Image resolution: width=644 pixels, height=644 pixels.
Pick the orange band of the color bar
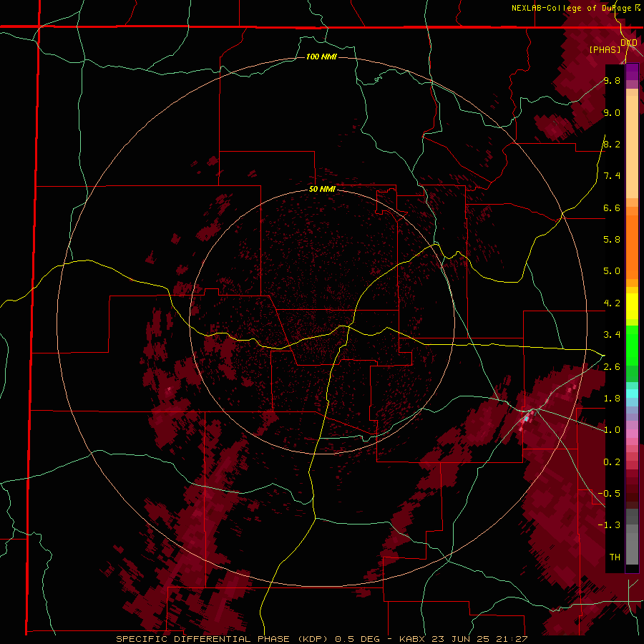632,246
